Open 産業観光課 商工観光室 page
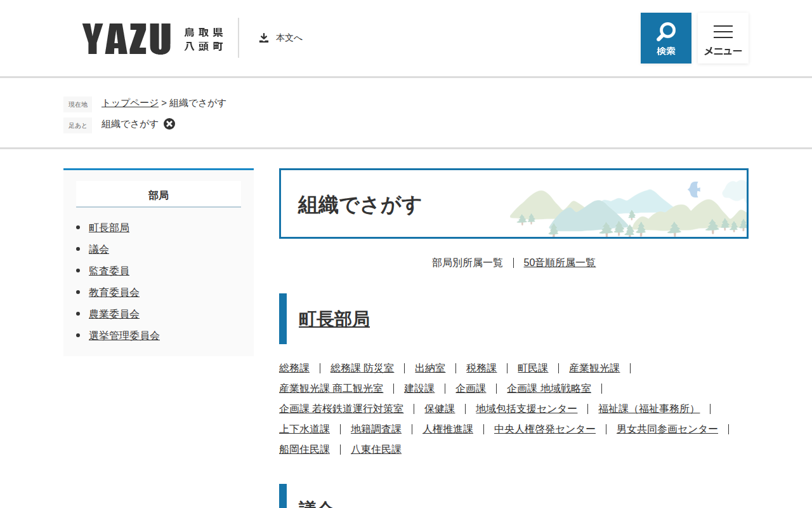This screenshot has height=508, width=812. 331,388
